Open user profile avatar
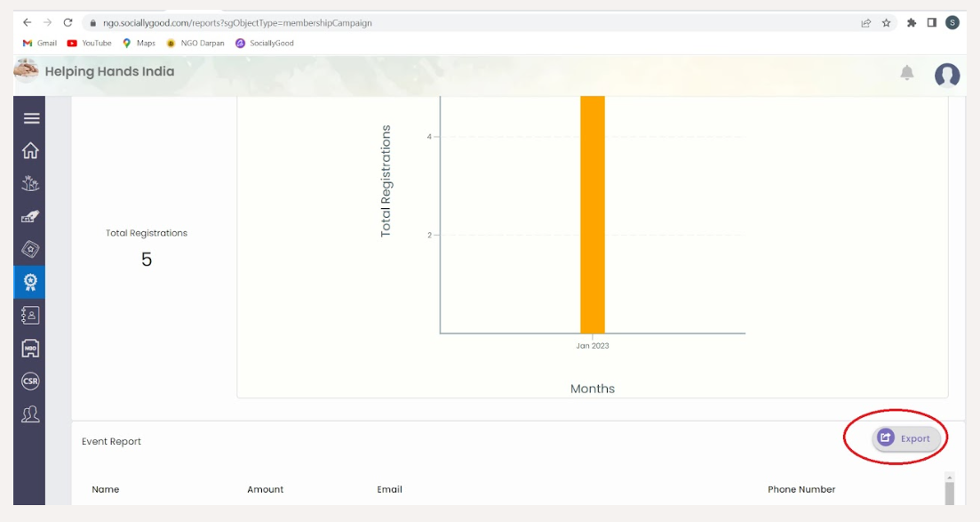This screenshot has width=980, height=522. pos(947,75)
